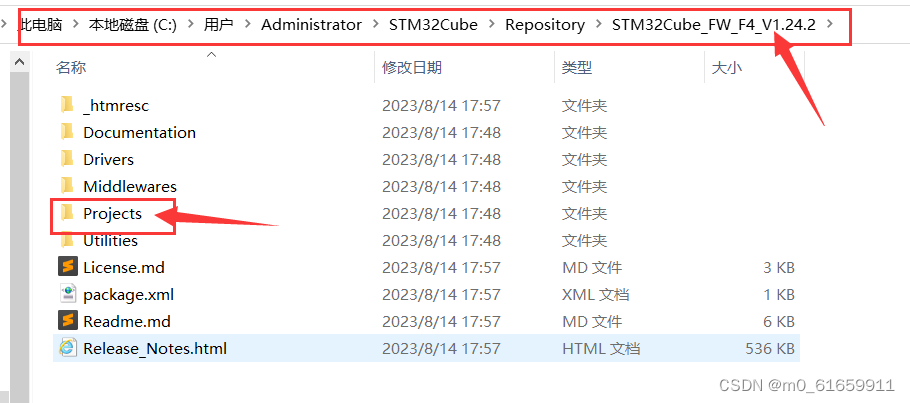
Task: Click the Utilities folder icon
Action: tap(67, 240)
